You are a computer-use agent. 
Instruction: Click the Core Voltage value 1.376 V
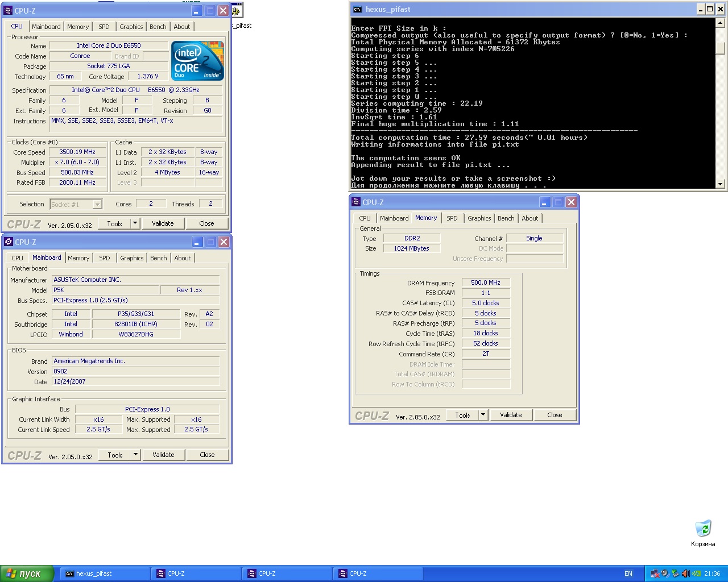148,76
